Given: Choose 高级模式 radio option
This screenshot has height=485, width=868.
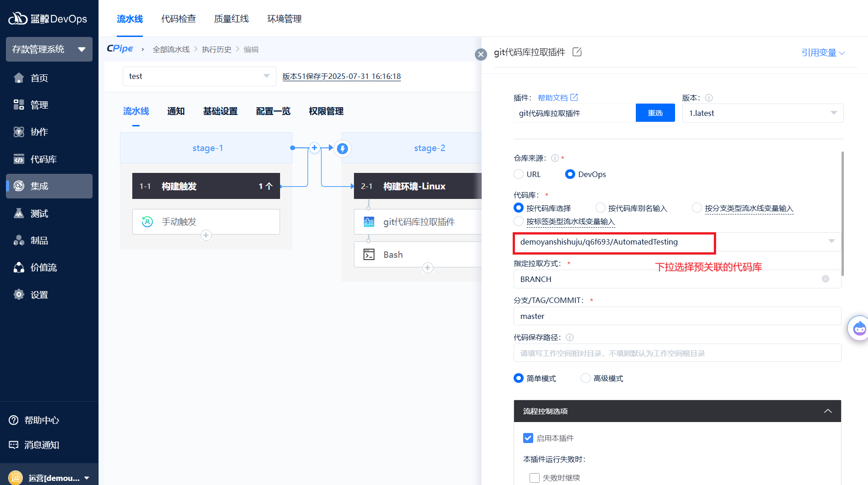Looking at the screenshot, I should [586, 378].
